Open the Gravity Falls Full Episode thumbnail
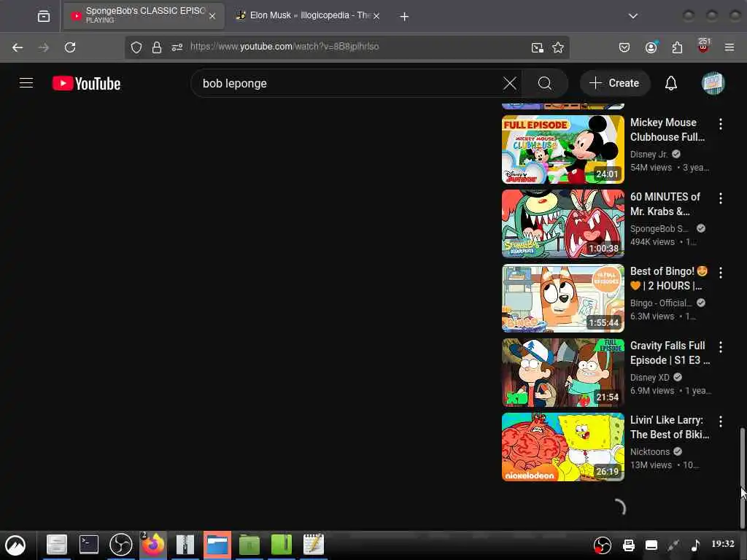This screenshot has width=747, height=560. [x=562, y=373]
